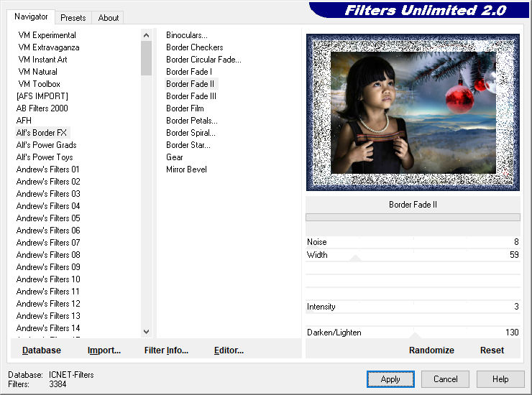Click the category list scrollbar thumb
Image resolution: width=532 pixels, height=395 pixels.
click(x=146, y=58)
